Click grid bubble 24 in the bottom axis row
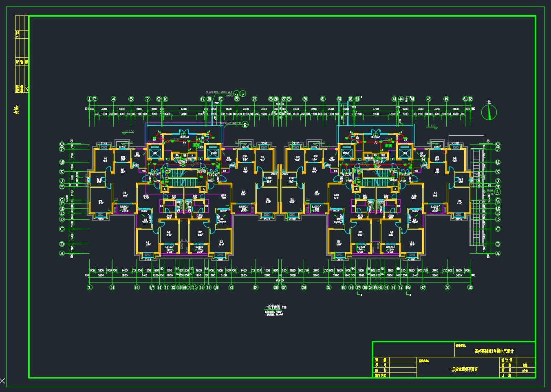 pyautogui.click(x=256, y=287)
